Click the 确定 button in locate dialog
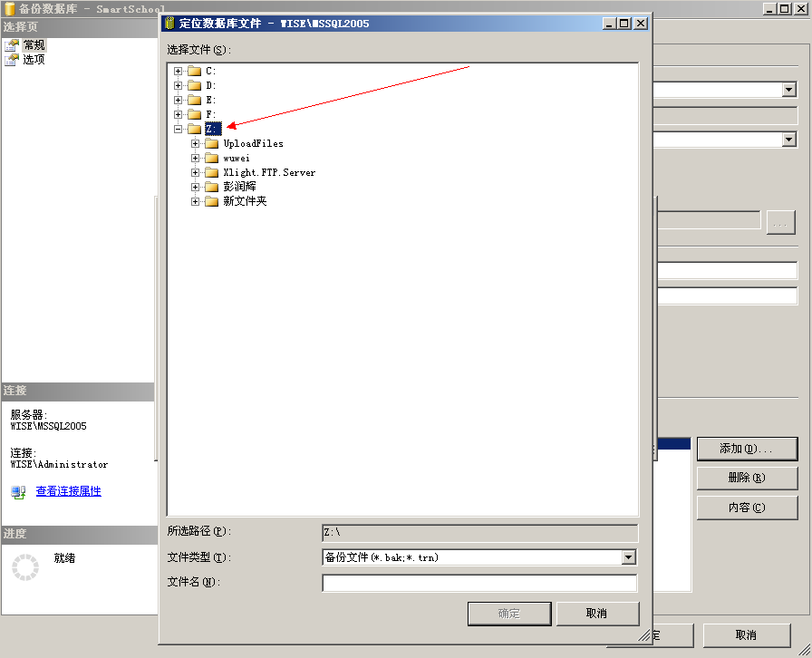 pyautogui.click(x=509, y=614)
